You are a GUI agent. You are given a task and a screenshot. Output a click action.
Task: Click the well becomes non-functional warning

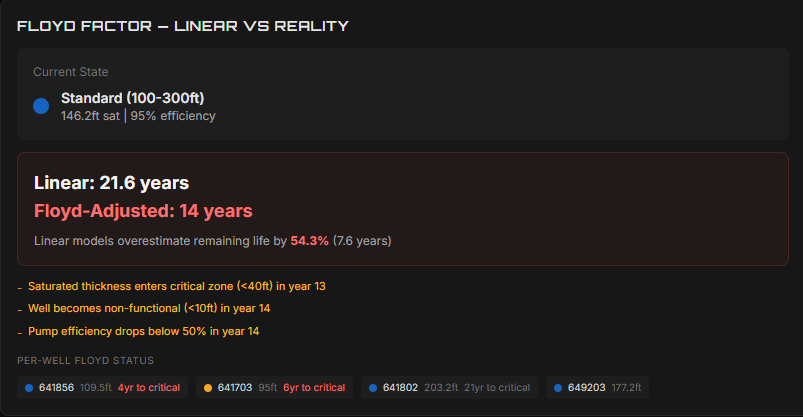coord(149,308)
